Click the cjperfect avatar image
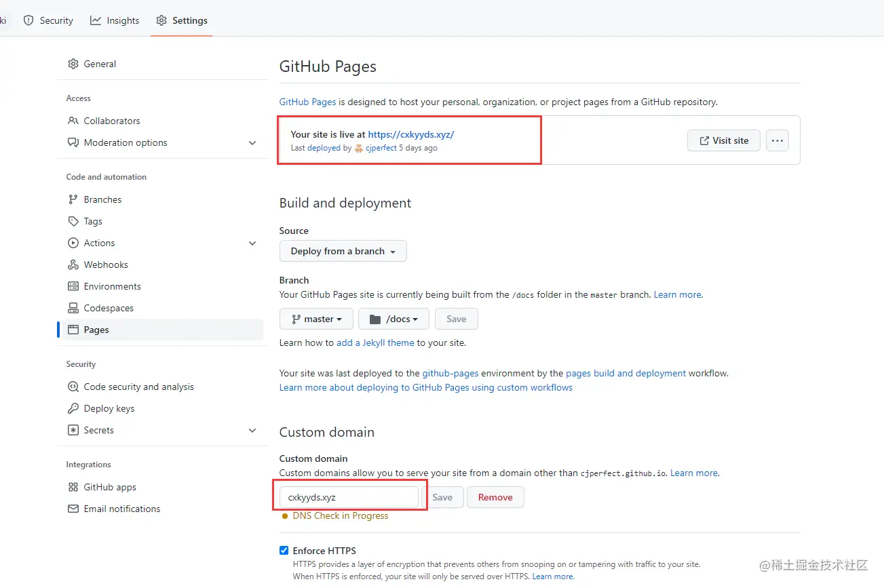This screenshot has width=884, height=588. pos(359,148)
